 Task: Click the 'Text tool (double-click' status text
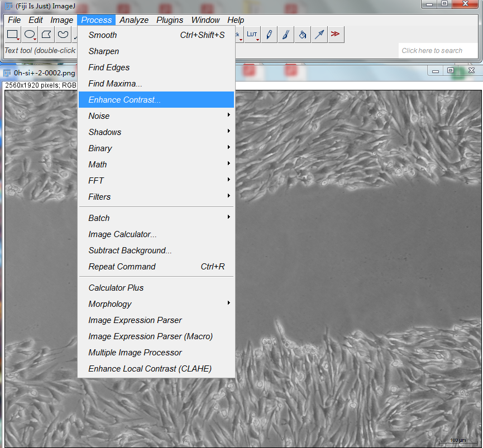coord(40,50)
